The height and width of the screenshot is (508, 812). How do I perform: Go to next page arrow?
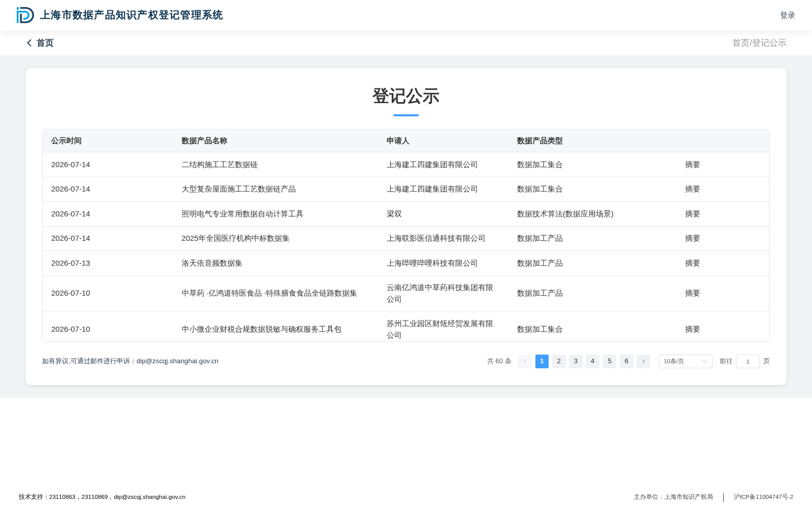tap(643, 361)
